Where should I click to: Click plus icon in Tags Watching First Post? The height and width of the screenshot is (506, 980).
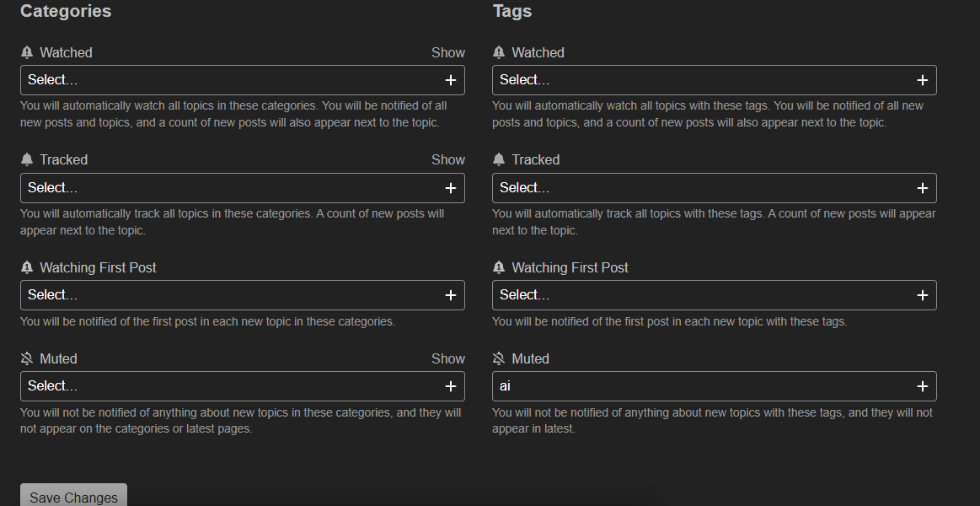pyautogui.click(x=923, y=295)
